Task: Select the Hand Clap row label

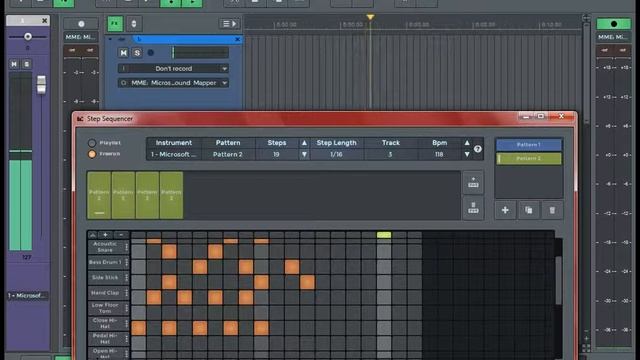Action: (x=105, y=293)
